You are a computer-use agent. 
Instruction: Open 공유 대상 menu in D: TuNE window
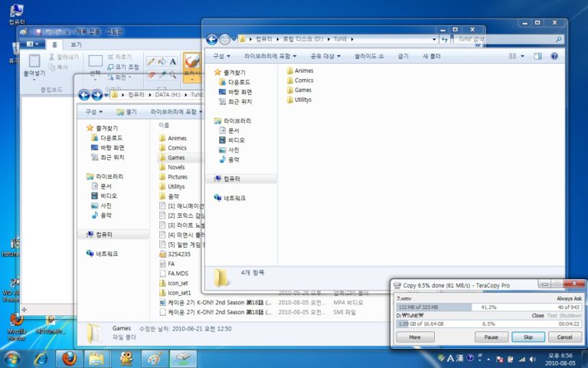pyautogui.click(x=325, y=56)
